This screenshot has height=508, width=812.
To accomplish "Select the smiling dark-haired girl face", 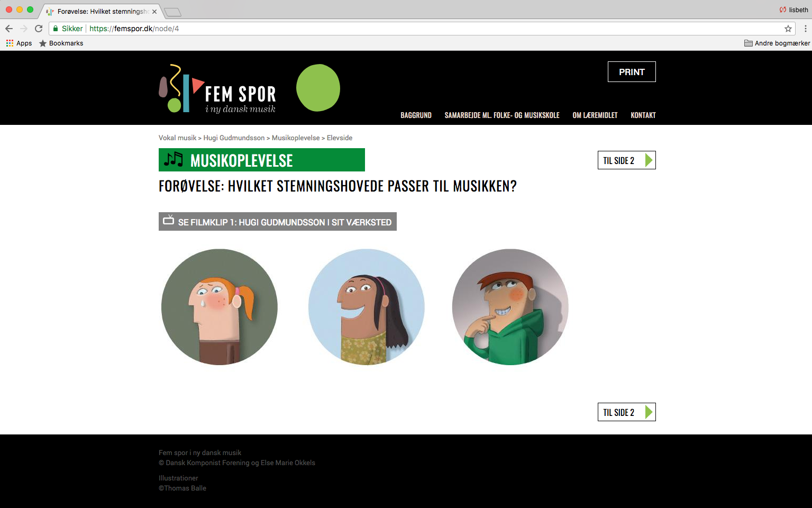I will (x=367, y=307).
